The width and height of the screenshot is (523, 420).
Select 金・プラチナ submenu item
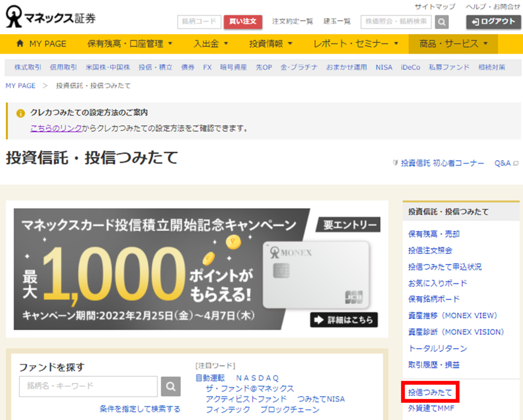299,67
